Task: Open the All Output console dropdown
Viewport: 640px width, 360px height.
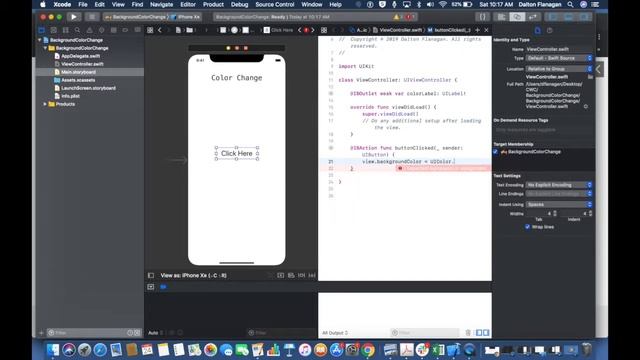Action: (x=335, y=333)
